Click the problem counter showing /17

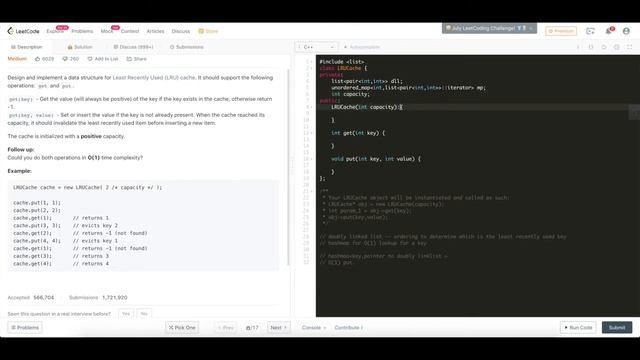tap(252, 327)
